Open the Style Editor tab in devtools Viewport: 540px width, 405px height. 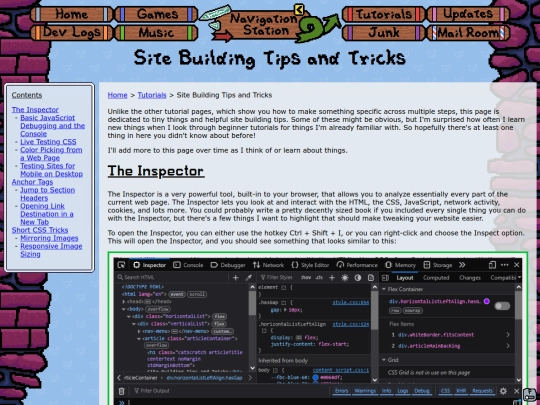pos(310,265)
